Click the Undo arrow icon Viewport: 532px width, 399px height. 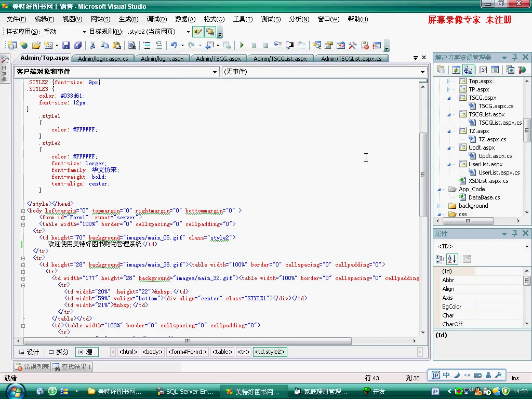click(x=174, y=46)
